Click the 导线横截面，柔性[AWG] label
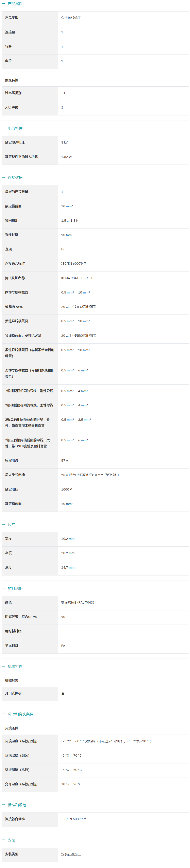 [23, 336]
